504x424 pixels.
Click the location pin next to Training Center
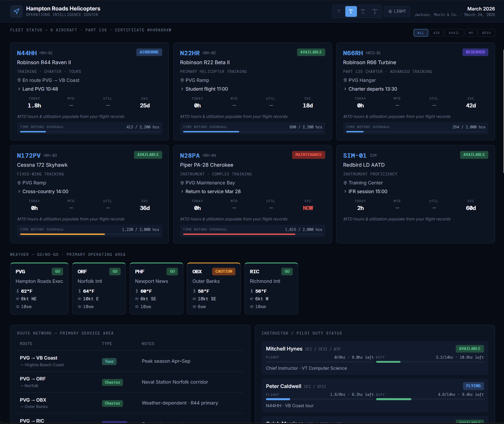coord(345,183)
